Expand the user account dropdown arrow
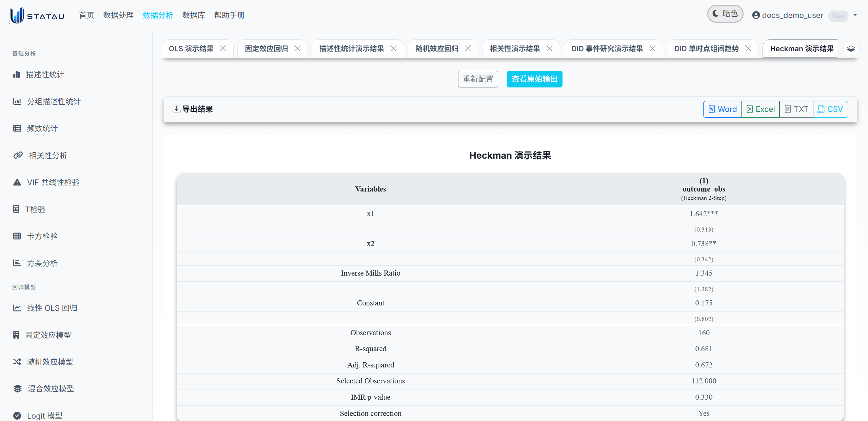Image resolution: width=868 pixels, height=421 pixels. tap(855, 15)
